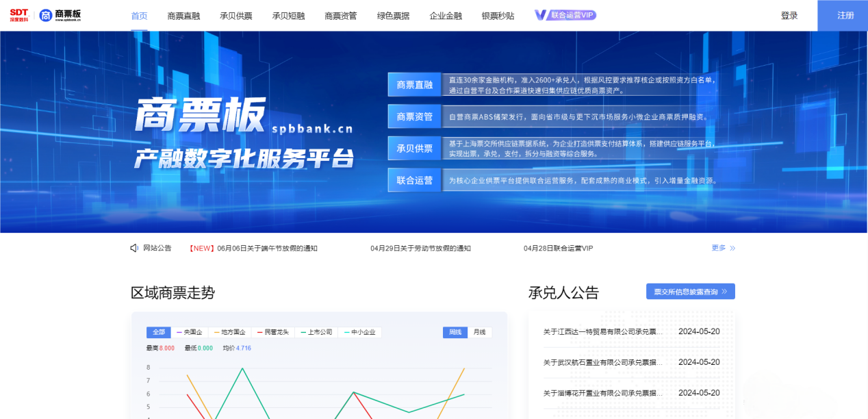Image resolution: width=868 pixels, height=419 pixels.
Task: Select the 全部 filter in the trend chart
Action: coord(158,332)
